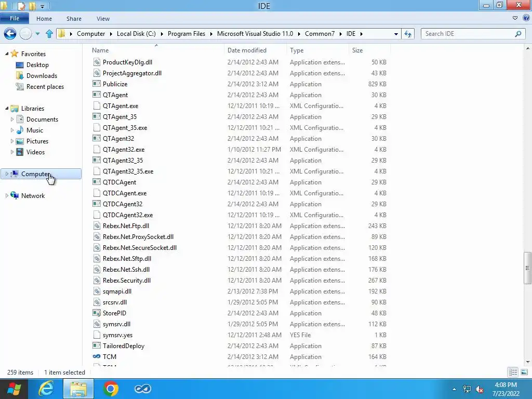This screenshot has width=532, height=399.
Task: Switch to the Home ribbon tab
Action: pyautogui.click(x=44, y=19)
